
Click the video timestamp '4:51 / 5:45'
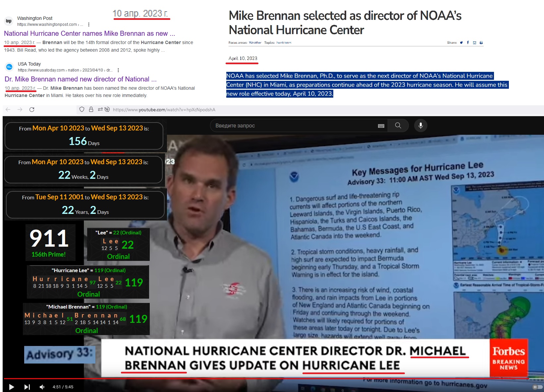(x=63, y=387)
